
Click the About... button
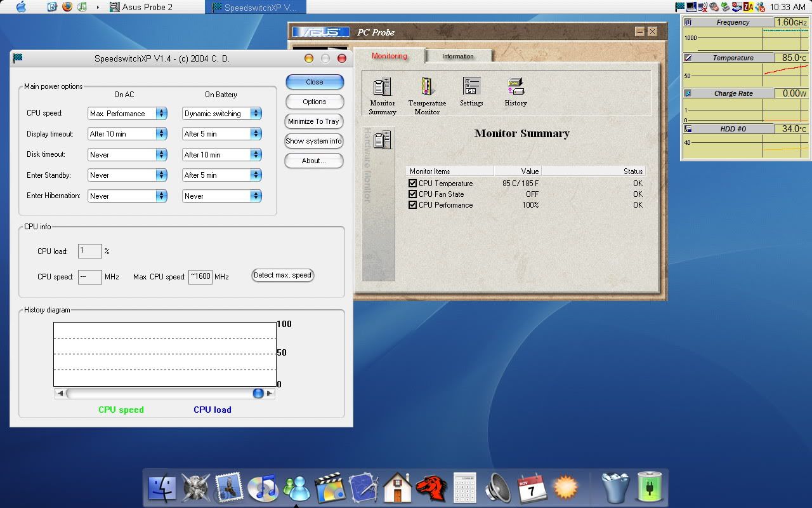(x=314, y=161)
